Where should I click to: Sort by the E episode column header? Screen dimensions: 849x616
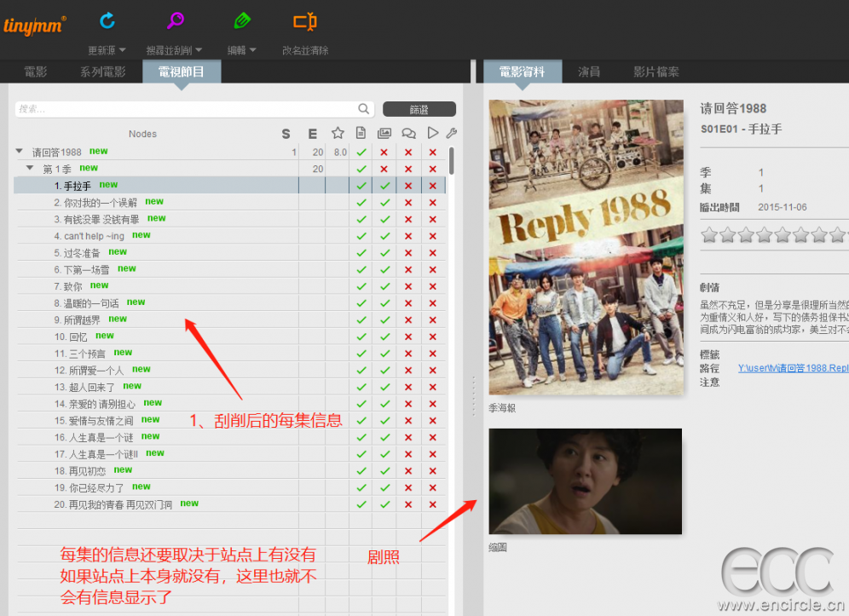tap(313, 134)
